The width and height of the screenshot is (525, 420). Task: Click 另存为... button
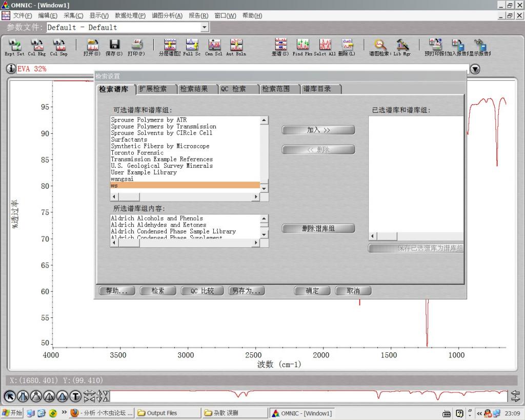247,291
